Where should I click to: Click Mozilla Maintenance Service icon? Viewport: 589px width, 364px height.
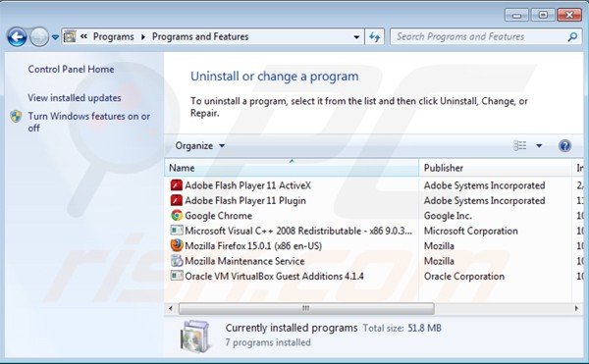[176, 260]
